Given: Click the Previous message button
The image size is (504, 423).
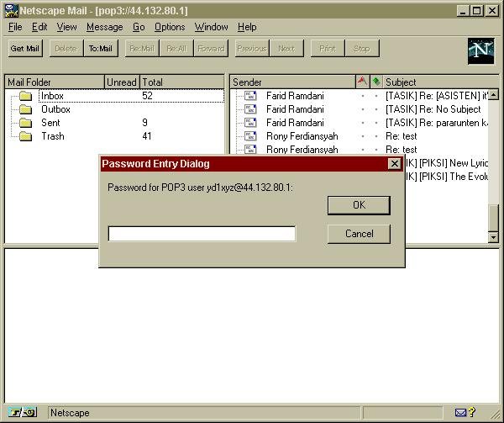Looking at the screenshot, I should [x=252, y=49].
